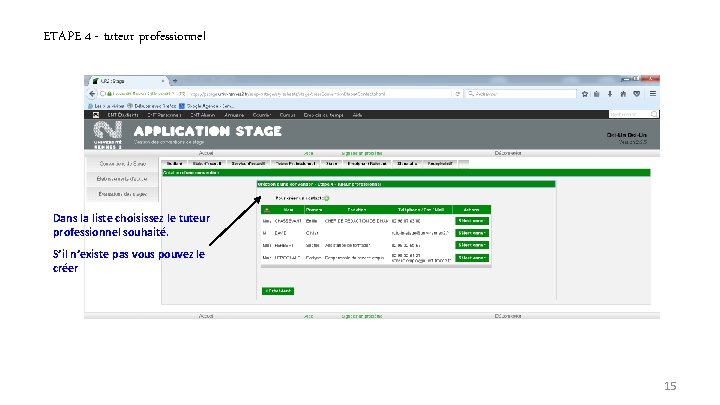Click the green Précédent button

click(x=278, y=291)
